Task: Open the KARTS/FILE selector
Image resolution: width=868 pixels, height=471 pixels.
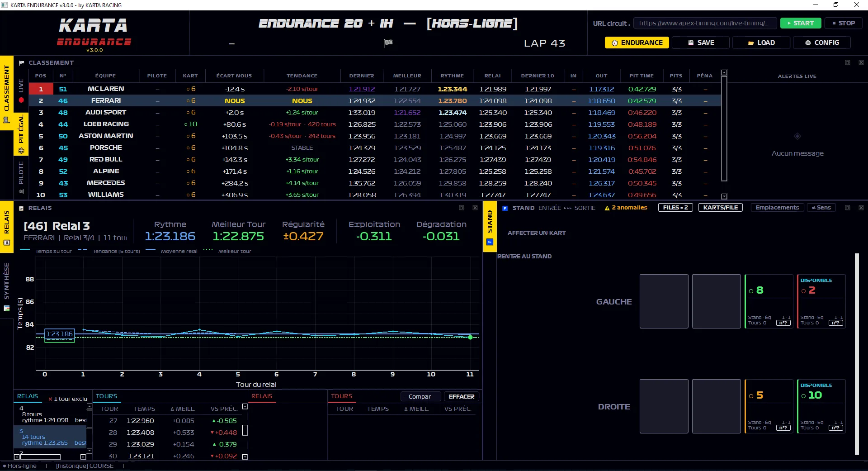Action: pos(721,208)
